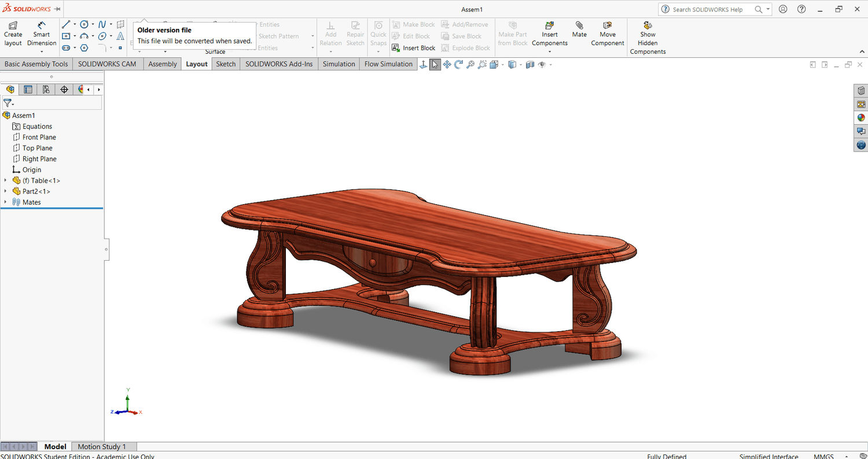
Task: Open the Appearances tab in task pane
Action: point(861,117)
